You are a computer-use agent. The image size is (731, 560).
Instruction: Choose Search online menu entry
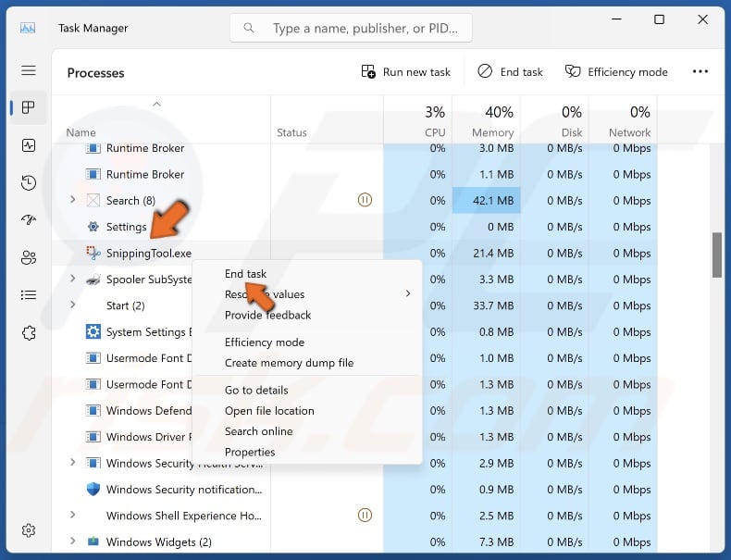[259, 431]
